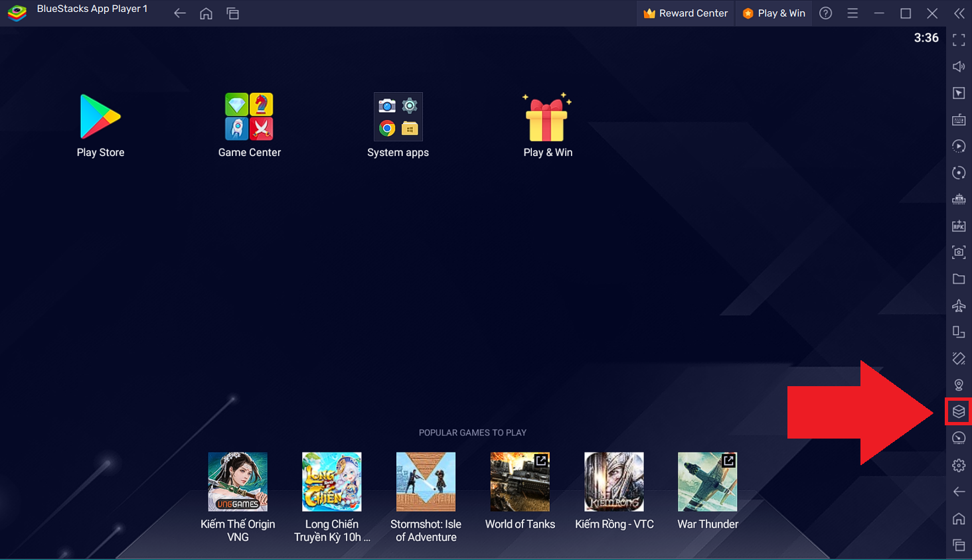This screenshot has width=972, height=560.
Task: Toggle airplane mode icon in sidebar
Action: [959, 305]
